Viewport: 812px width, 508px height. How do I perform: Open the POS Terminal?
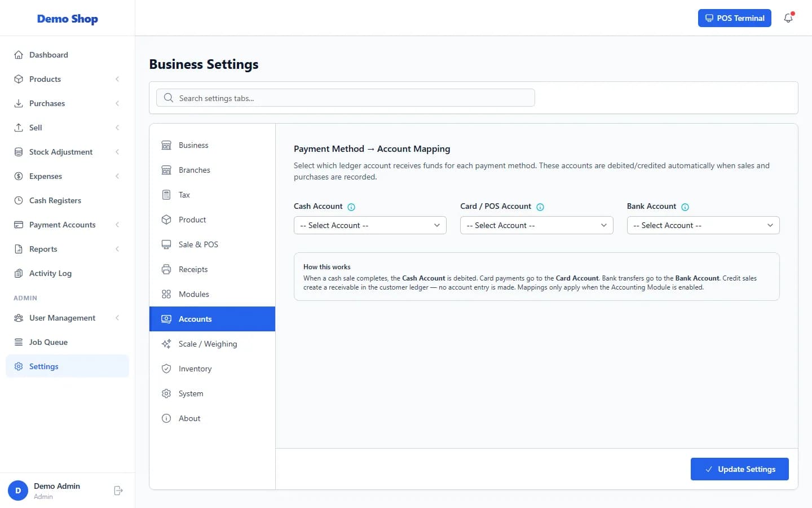tap(734, 18)
